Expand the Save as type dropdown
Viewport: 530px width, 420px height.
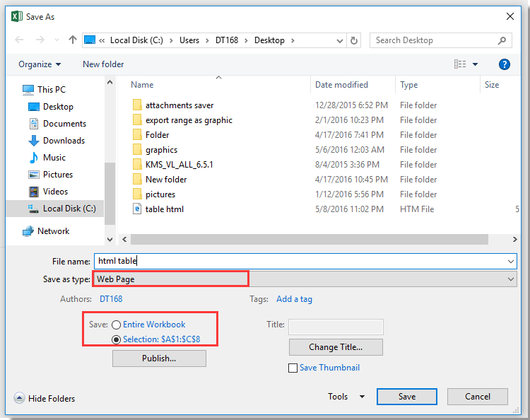pos(512,279)
